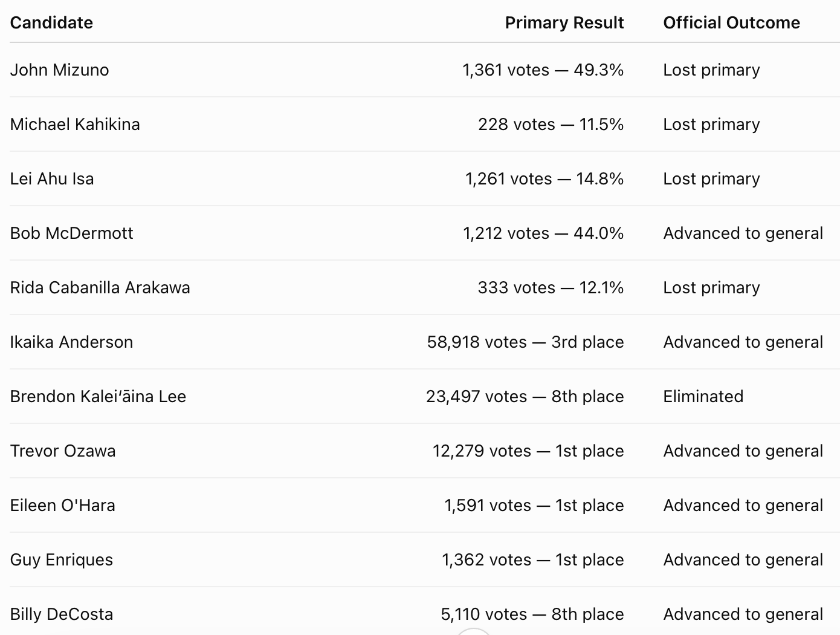840x635 pixels.
Task: Click the Billy DeCosta candidate name
Action: 62,614
